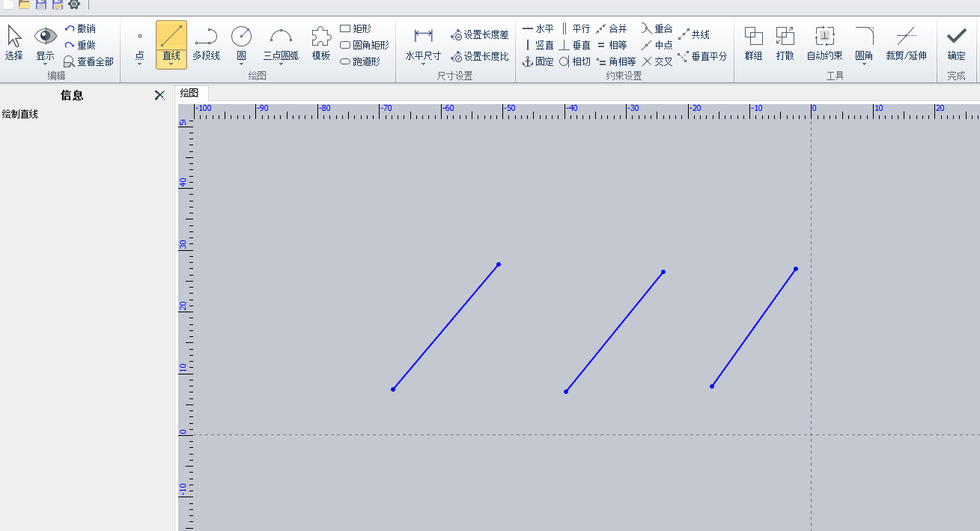The height and width of the screenshot is (531, 980).
Task: Click 查看全部 to view all
Action: 88,61
